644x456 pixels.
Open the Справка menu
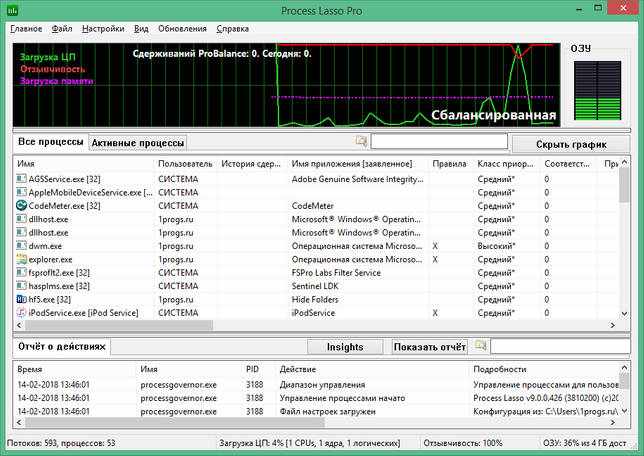(x=232, y=29)
